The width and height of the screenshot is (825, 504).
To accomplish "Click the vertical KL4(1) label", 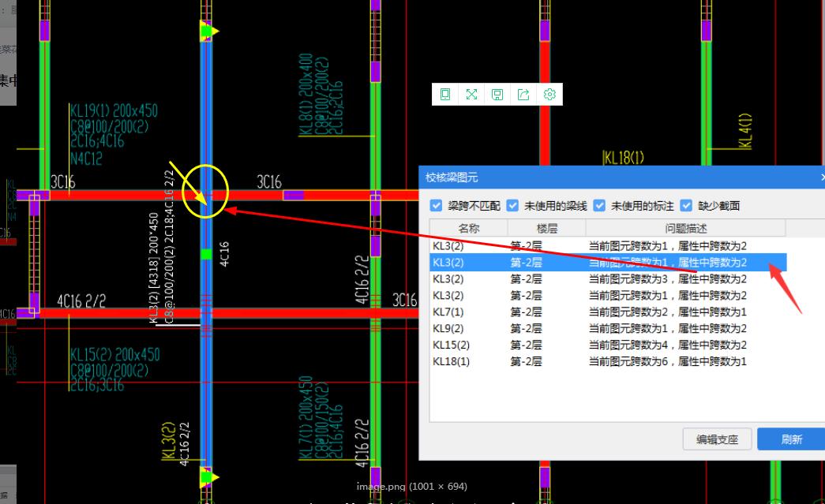I will [x=745, y=130].
